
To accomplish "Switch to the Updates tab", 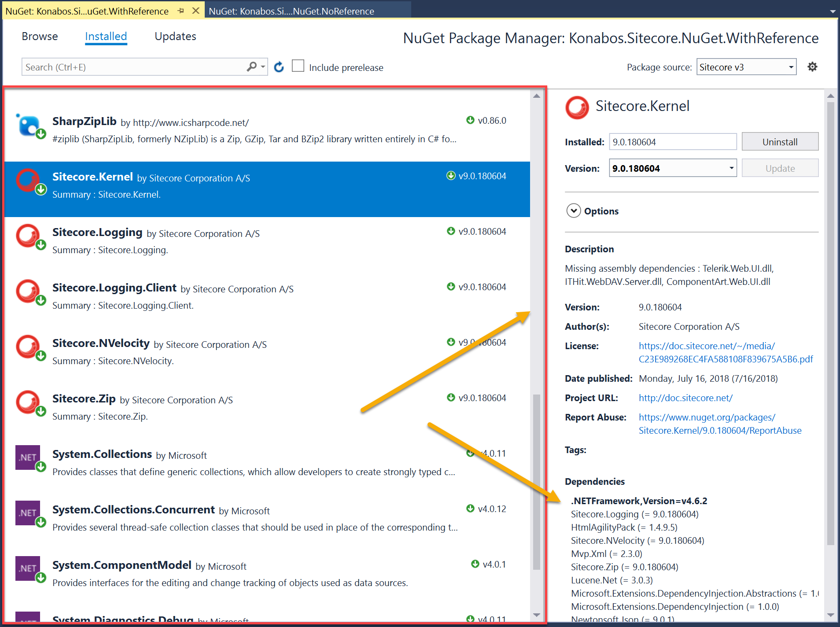I will pos(175,37).
